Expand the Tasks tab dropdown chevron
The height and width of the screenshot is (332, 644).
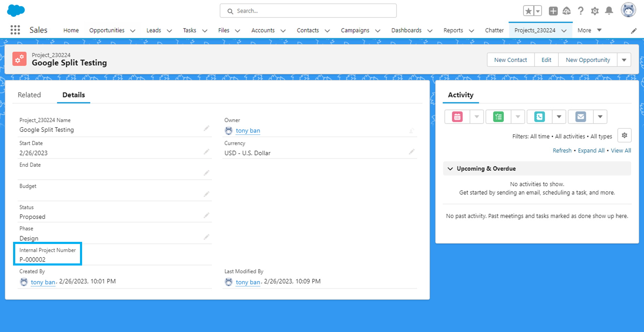click(x=205, y=31)
